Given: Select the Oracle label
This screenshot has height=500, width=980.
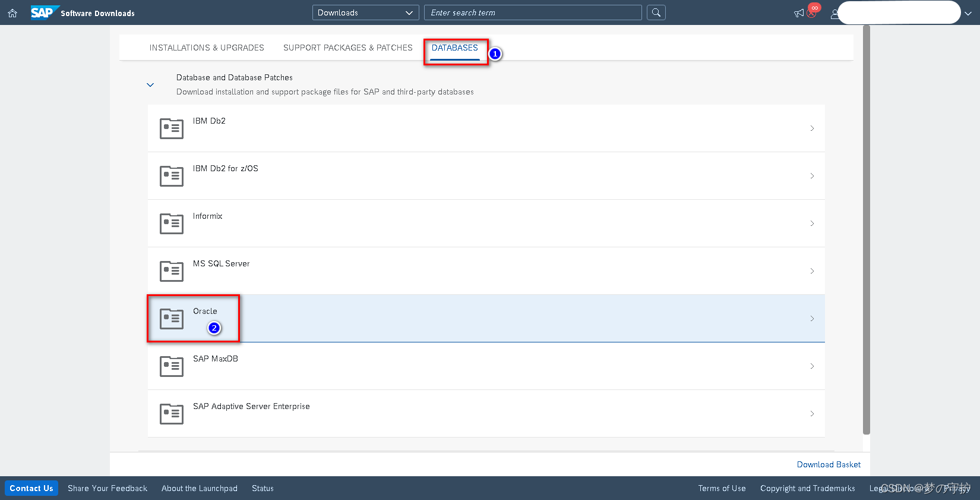Looking at the screenshot, I should (205, 311).
